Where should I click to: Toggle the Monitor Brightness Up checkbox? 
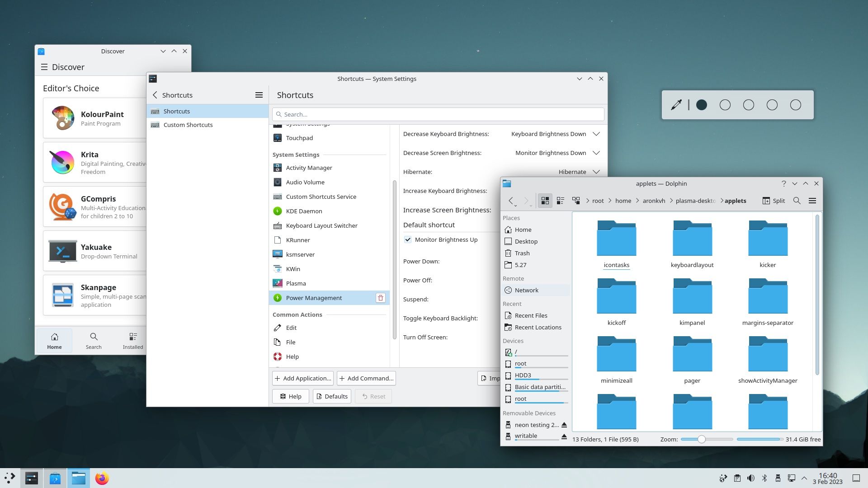(408, 239)
